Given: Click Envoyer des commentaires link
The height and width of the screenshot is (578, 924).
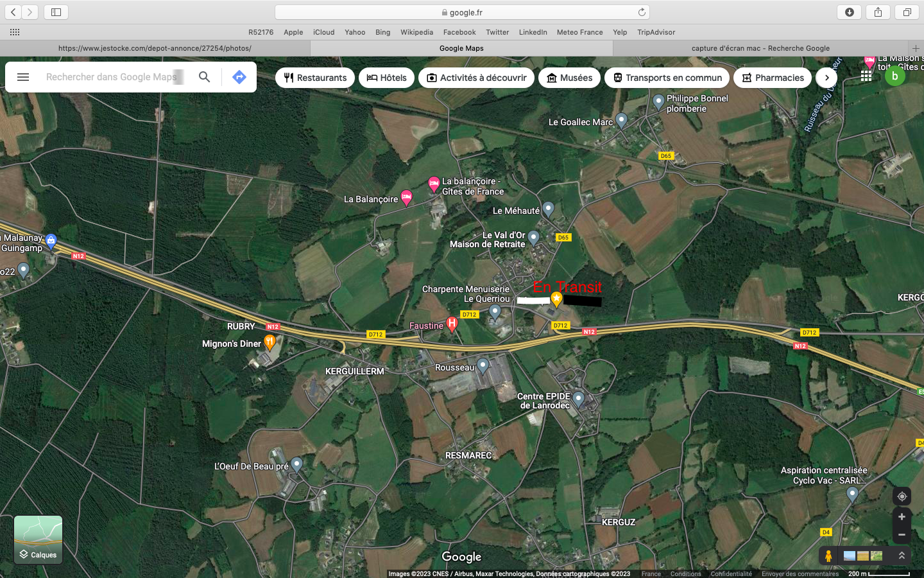Looking at the screenshot, I should coord(800,574).
